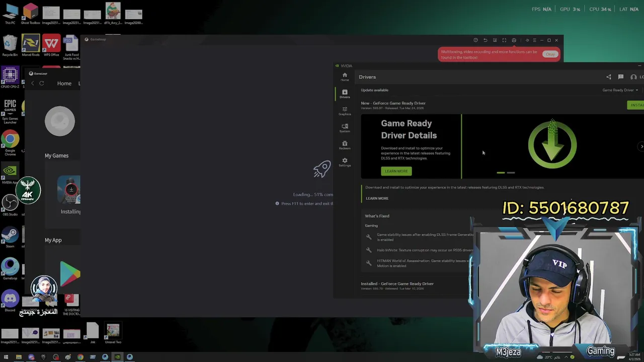Open Settings in NVIDIA sidebar
This screenshot has height=362, width=644.
[345, 162]
